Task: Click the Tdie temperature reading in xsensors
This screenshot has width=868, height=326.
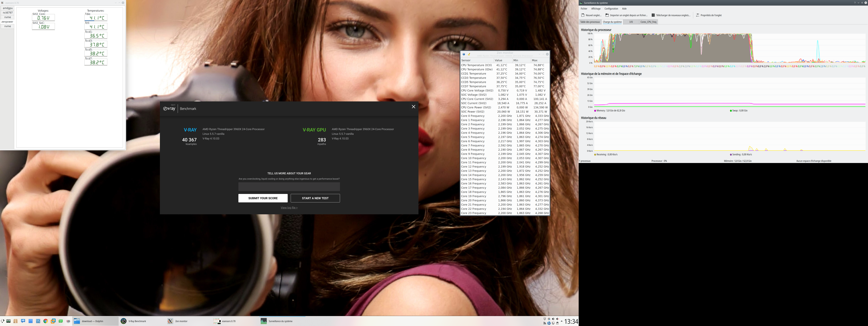Action: 96,18
